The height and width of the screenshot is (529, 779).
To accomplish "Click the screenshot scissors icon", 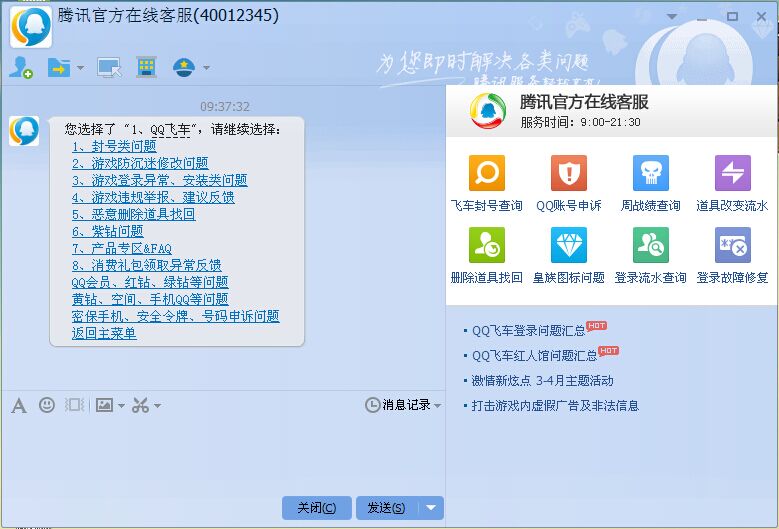I will tap(140, 405).
